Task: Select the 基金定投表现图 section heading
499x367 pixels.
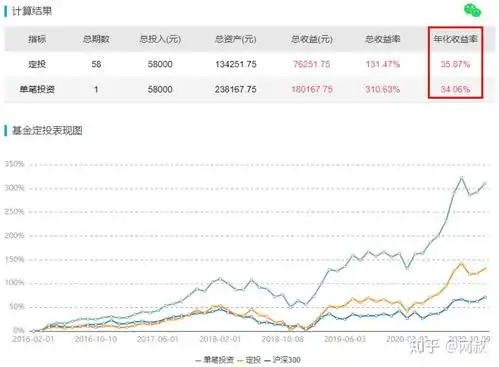Action: point(47,130)
